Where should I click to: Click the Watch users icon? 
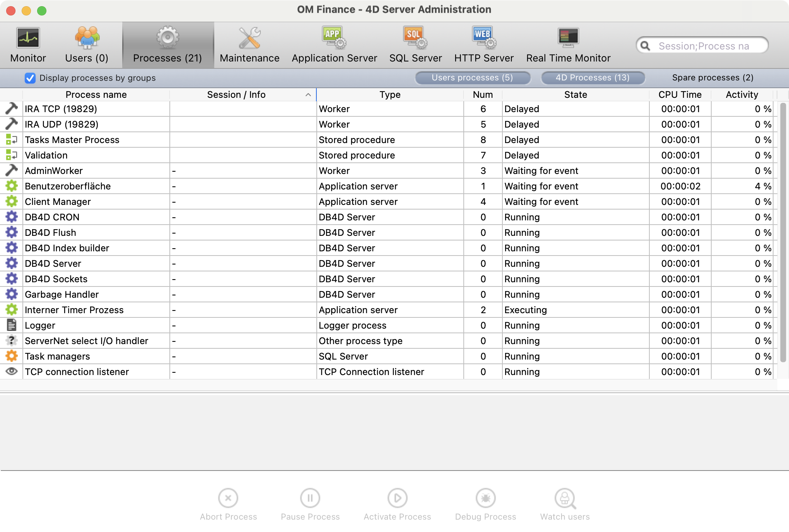(x=565, y=498)
